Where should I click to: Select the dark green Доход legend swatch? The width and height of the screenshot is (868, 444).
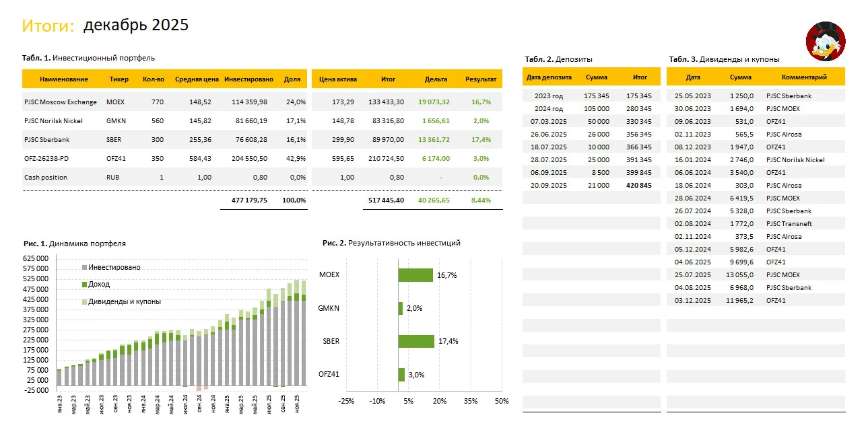(x=84, y=285)
